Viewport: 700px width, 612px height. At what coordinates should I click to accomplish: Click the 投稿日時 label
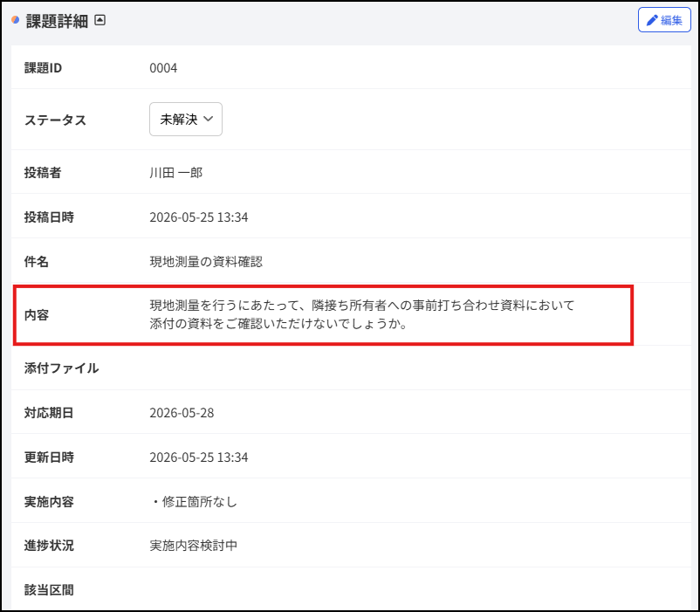click(x=49, y=217)
